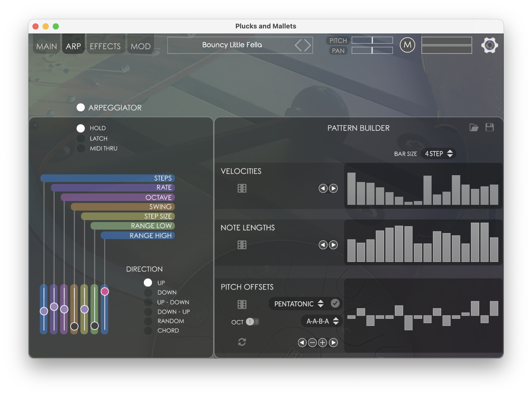This screenshot has width=532, height=396.
Task: Click the Note Lengths dice randomize icon
Action: pos(242,245)
